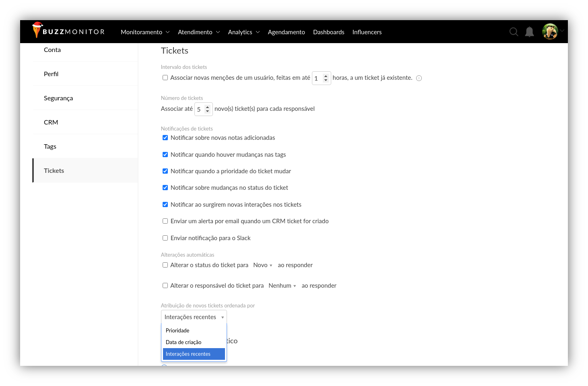The height and width of the screenshot is (386, 588).
Task: Go to Dashboards page
Action: 328,32
